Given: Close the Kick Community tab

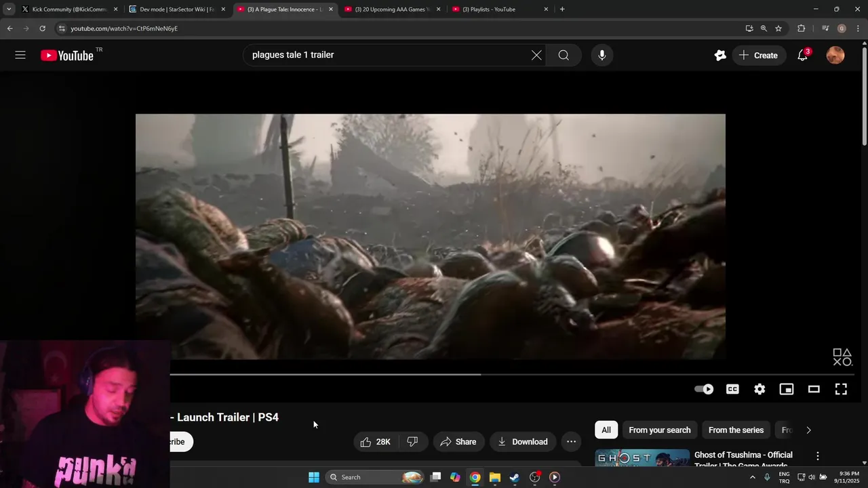Looking at the screenshot, I should point(115,9).
